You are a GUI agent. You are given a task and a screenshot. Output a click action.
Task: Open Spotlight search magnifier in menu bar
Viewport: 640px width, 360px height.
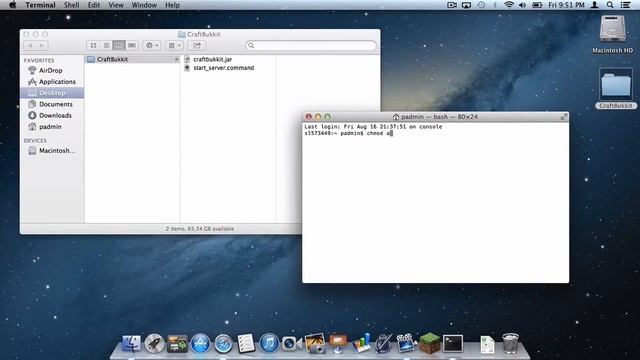click(610, 5)
